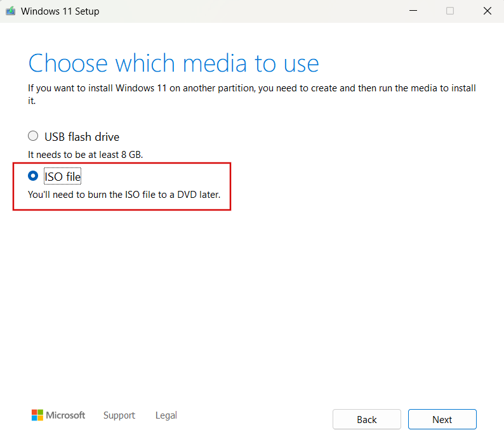Screen dimensions: 504x430
Task: Click 'You'll need to burn the ISO file' text
Action: (124, 195)
